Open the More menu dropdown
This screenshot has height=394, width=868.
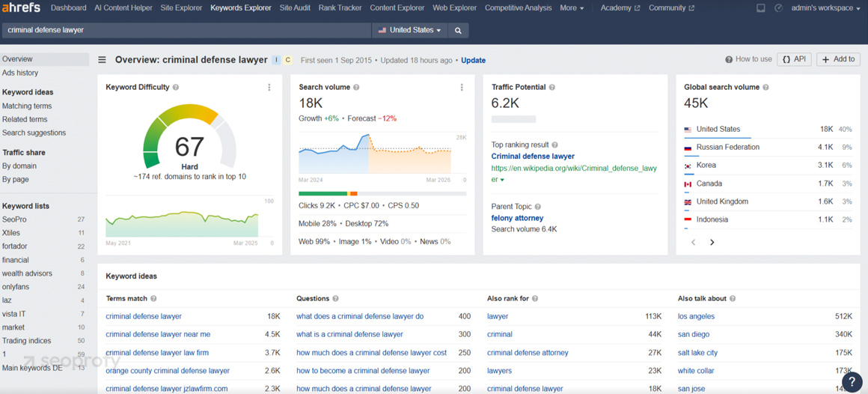pos(572,8)
